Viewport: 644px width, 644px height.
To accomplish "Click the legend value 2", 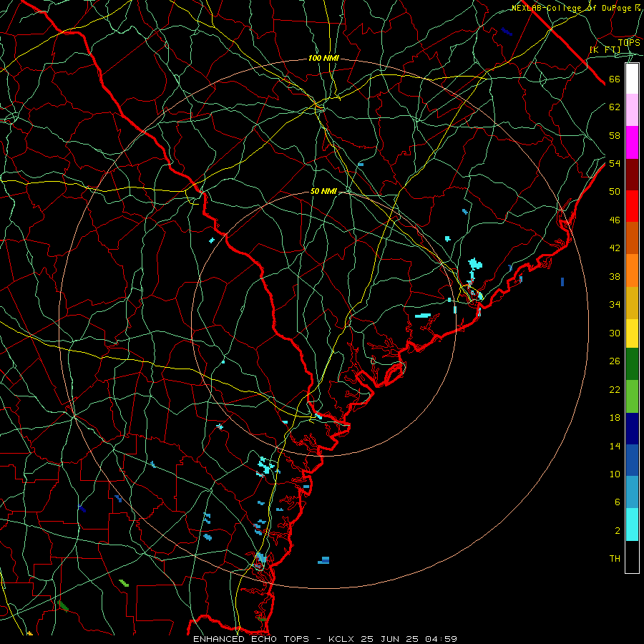I will click(618, 530).
